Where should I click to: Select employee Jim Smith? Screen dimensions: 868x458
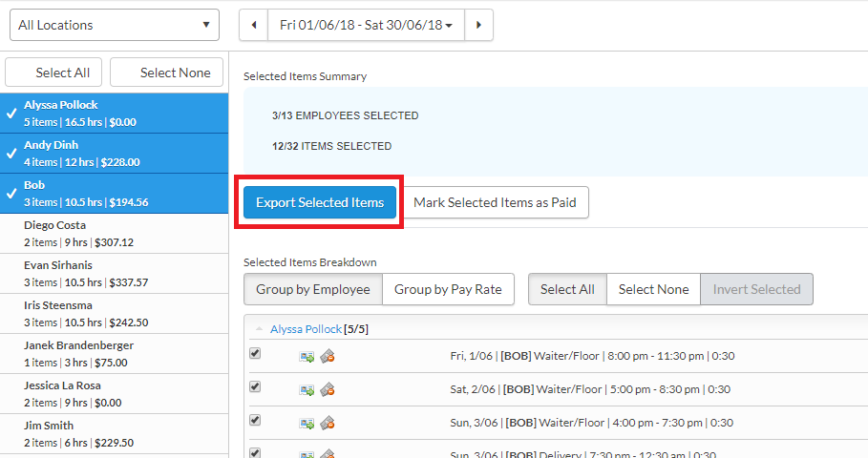click(114, 434)
